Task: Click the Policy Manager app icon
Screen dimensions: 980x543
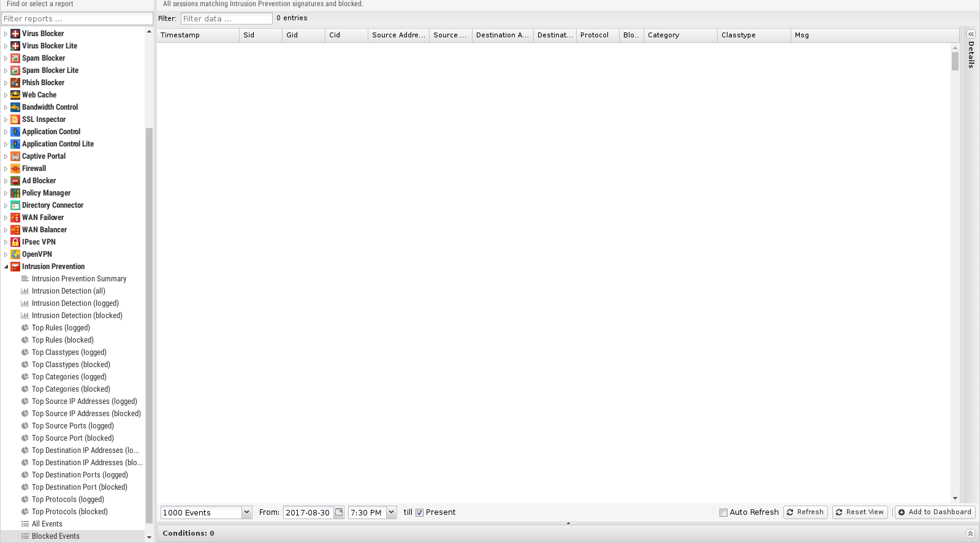Action: click(15, 193)
